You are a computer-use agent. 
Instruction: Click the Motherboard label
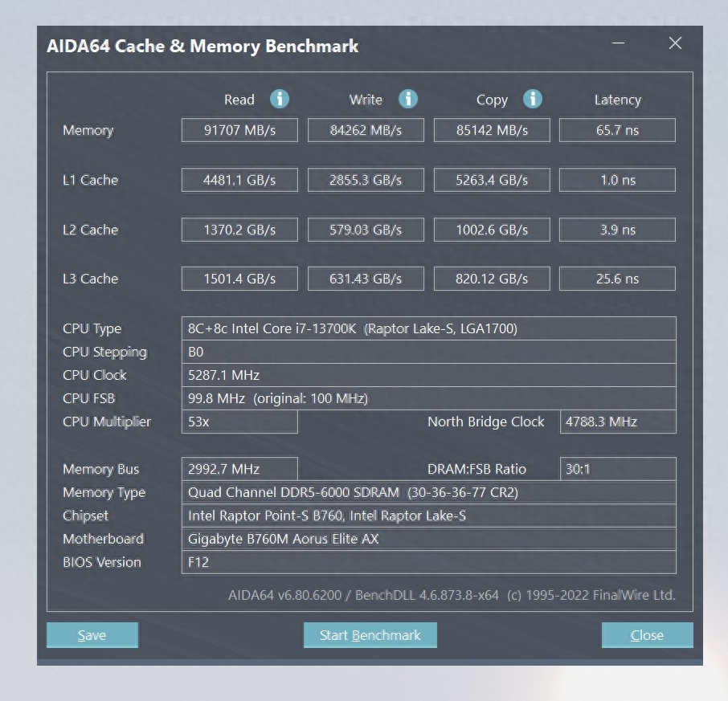coord(103,539)
